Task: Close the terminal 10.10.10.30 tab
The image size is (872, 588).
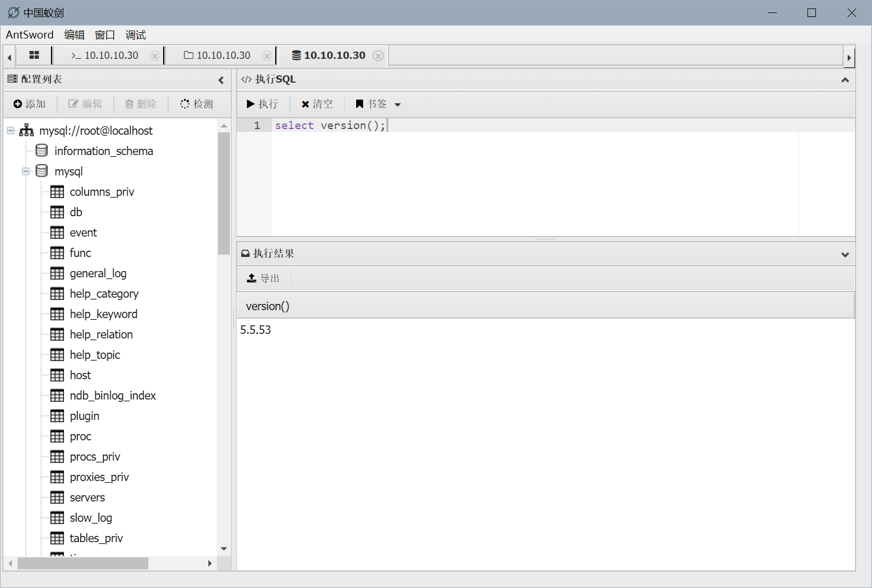Action: coord(154,55)
